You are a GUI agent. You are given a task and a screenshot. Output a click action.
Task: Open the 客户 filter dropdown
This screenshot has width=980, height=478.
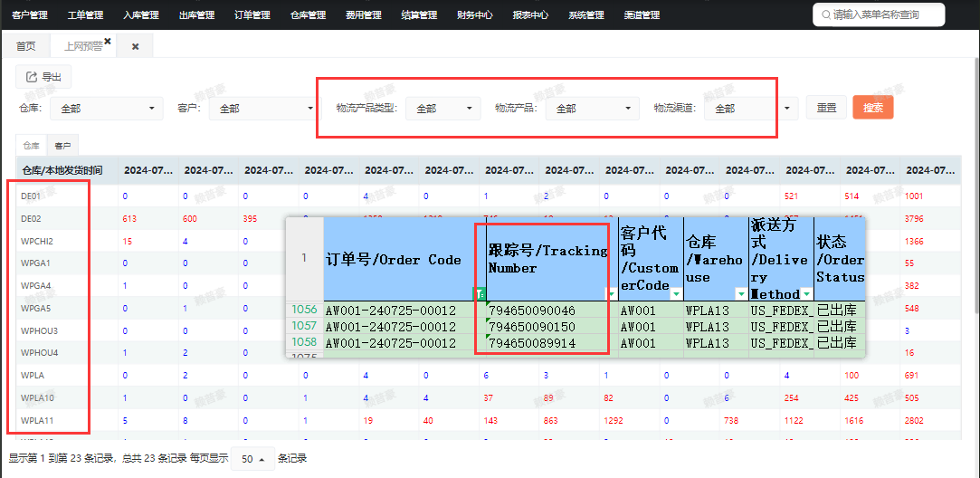(x=266, y=109)
